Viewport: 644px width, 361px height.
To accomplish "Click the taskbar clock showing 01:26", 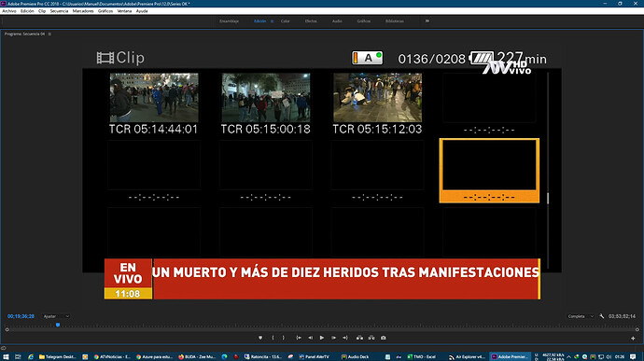I will [620, 357].
